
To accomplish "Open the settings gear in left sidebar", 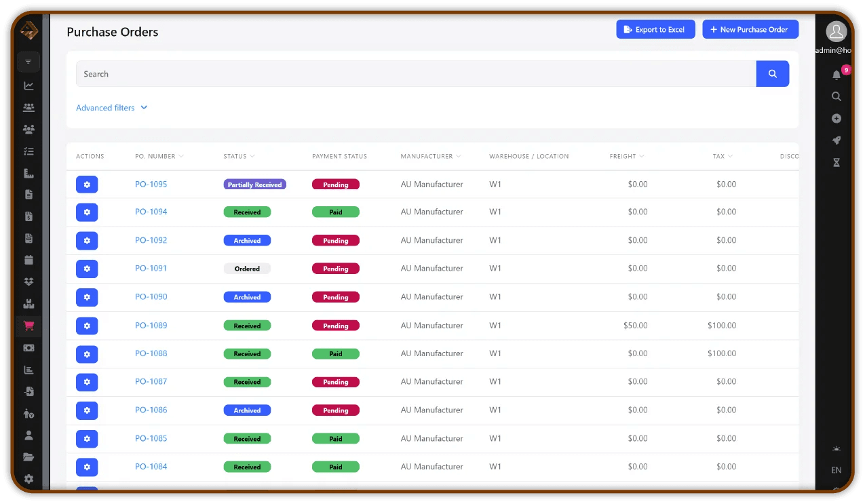I will pos(28,479).
